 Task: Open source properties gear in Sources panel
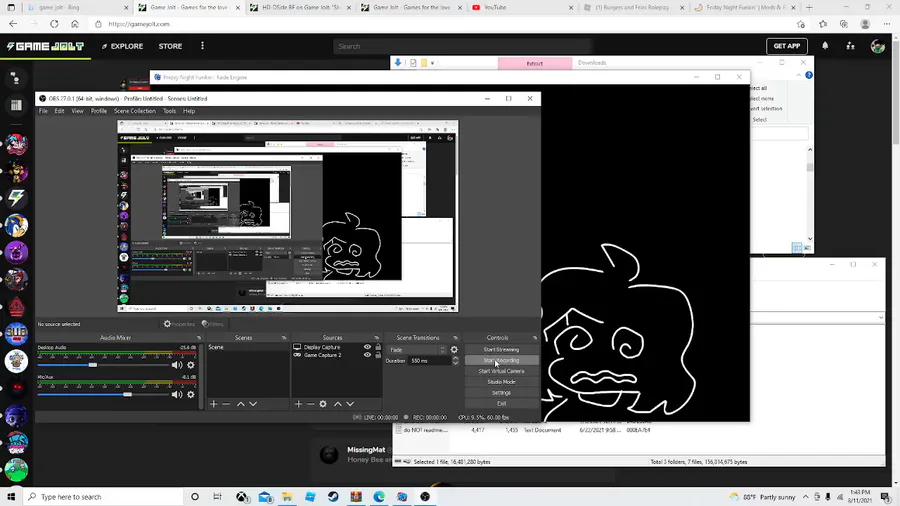323,404
